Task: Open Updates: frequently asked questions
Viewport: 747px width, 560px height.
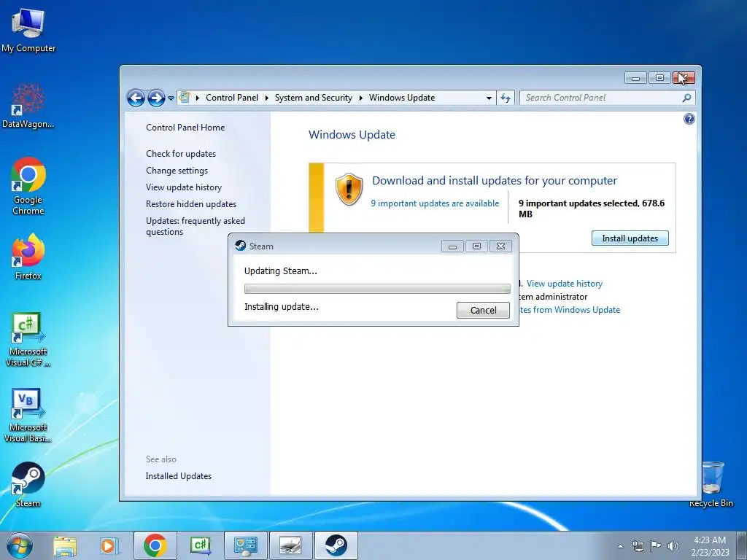Action: click(196, 226)
